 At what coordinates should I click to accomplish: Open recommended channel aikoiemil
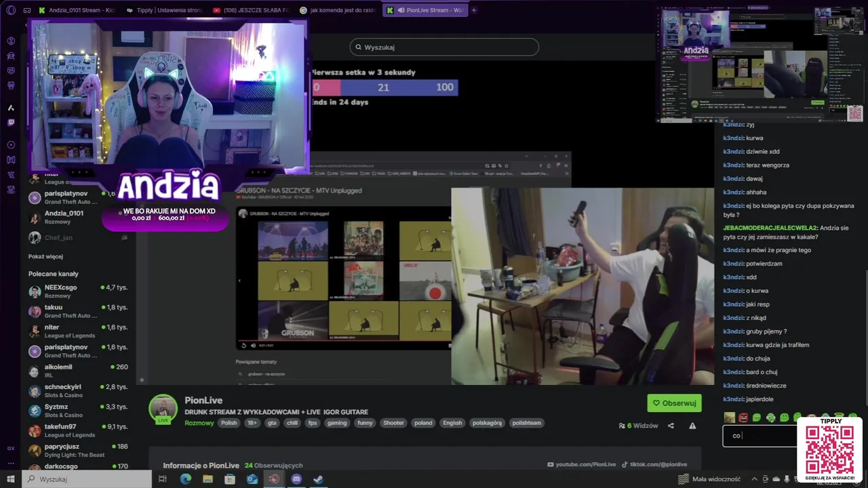point(79,371)
